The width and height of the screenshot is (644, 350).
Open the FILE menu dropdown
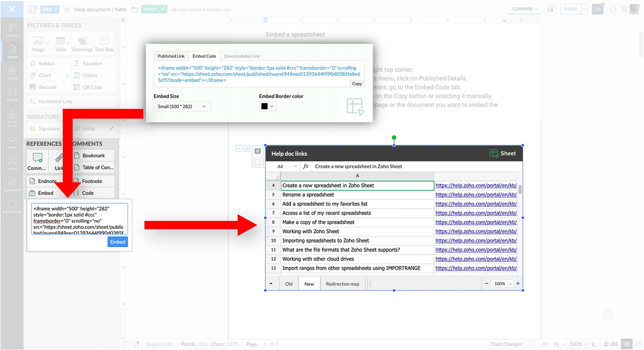(x=50, y=9)
